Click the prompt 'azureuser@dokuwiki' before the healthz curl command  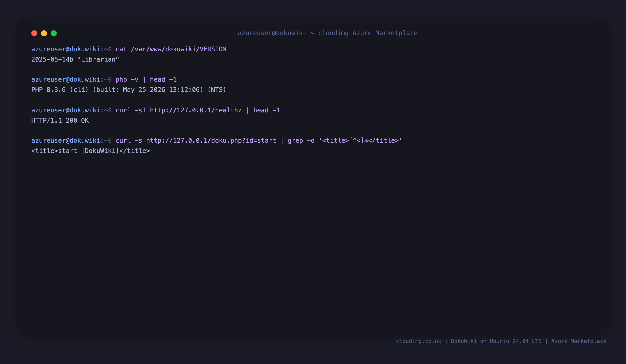(66, 110)
